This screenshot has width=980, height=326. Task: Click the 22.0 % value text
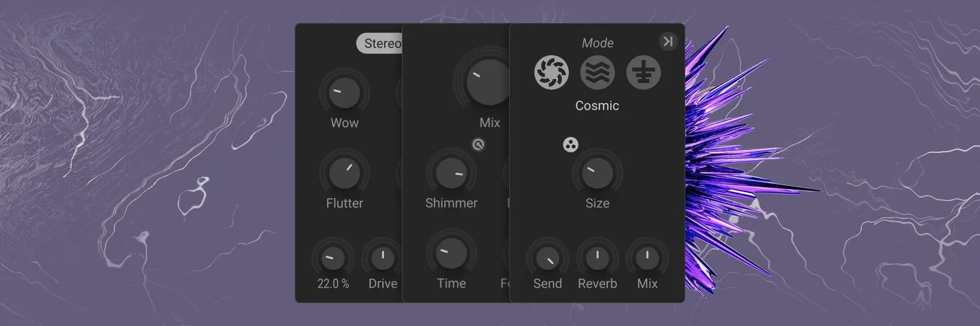point(333,284)
